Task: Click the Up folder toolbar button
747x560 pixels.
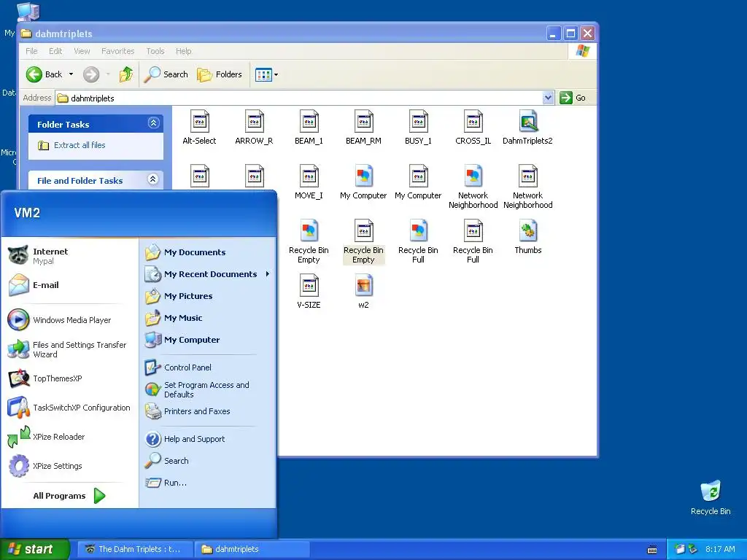Action: 126,74
